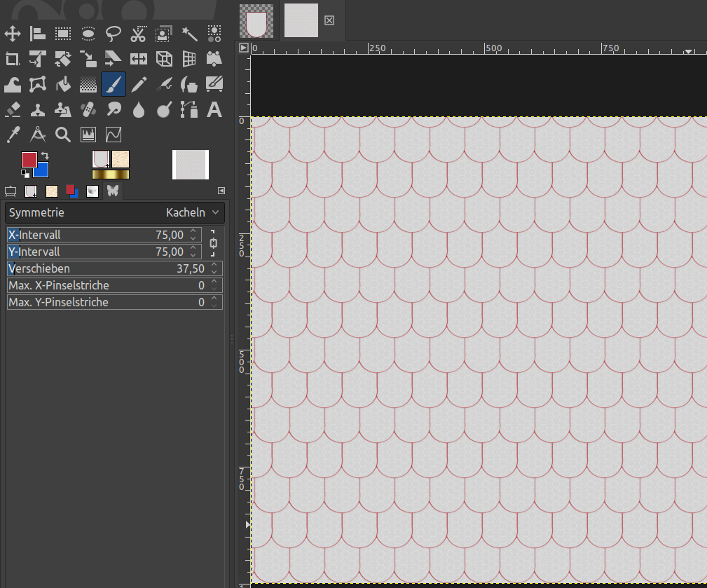Viewport: 707px width, 588px height.
Task: Pick the Fuzzy Select magic wand
Action: pos(189,33)
